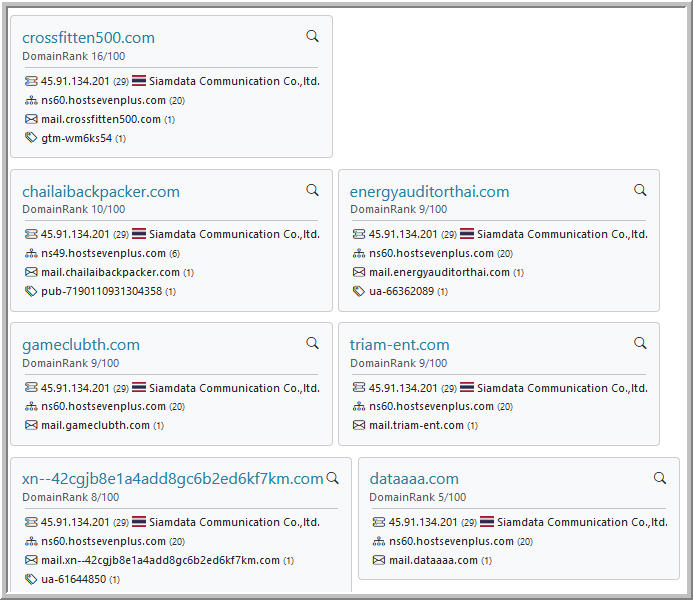This screenshot has width=693, height=600.
Task: Click the mail icon beside mail.energyauditorthai.com
Action: point(359,272)
